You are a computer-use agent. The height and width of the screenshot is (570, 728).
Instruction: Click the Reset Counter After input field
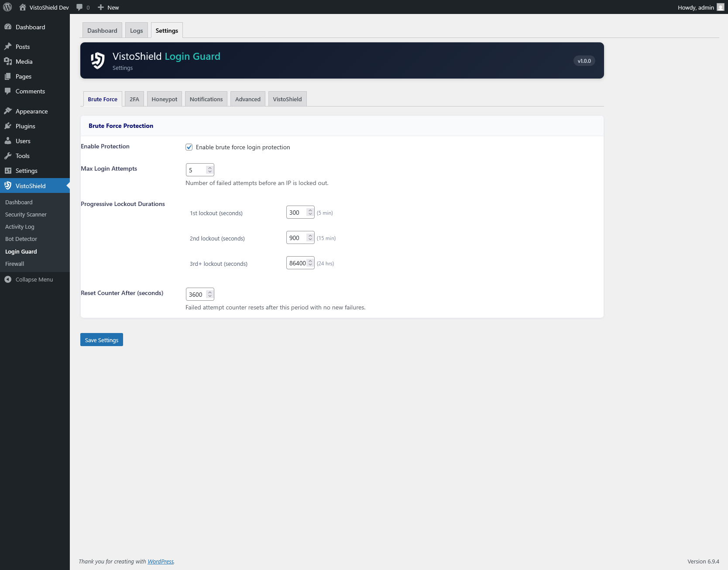pyautogui.click(x=197, y=294)
